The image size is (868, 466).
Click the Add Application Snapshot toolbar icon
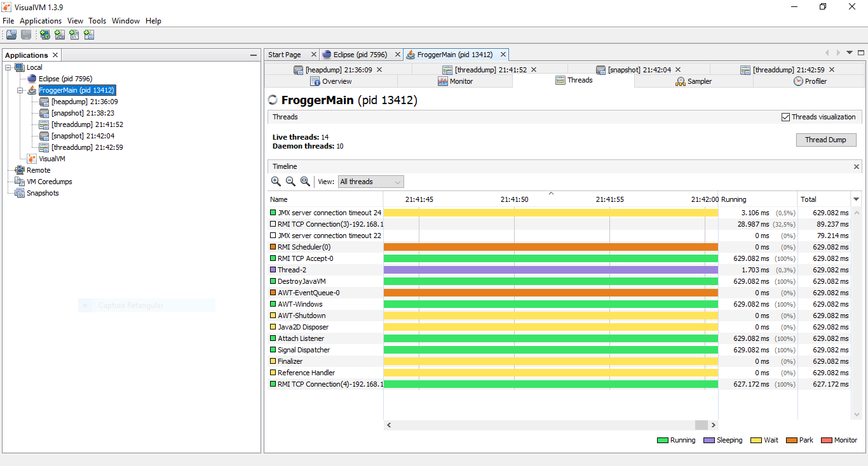click(x=89, y=35)
